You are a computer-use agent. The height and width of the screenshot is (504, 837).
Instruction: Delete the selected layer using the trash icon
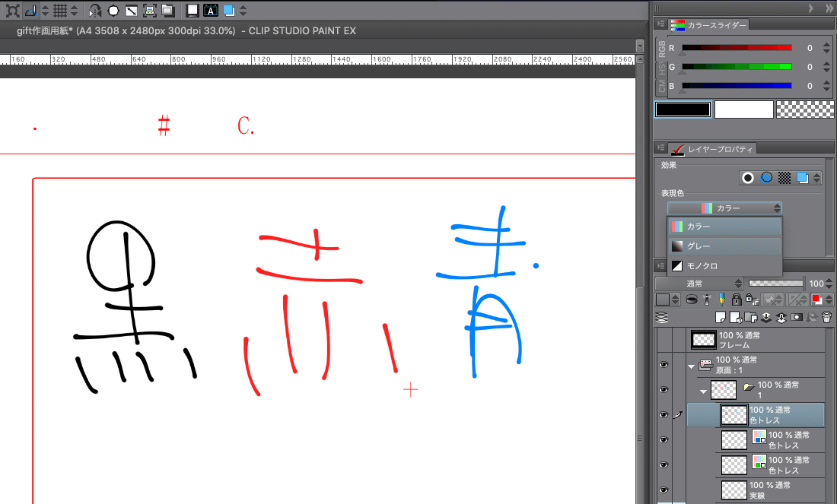coord(826,316)
